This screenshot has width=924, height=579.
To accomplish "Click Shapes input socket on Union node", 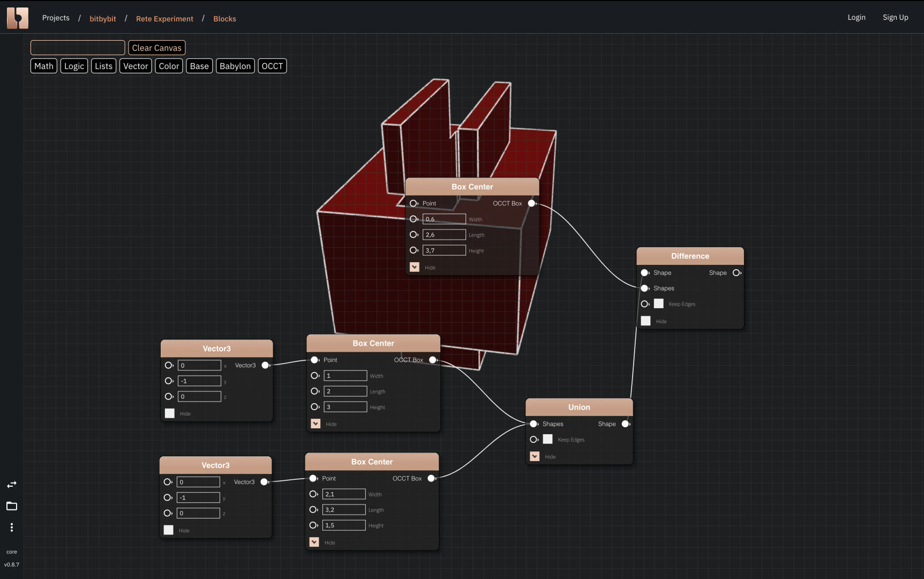I will tap(534, 424).
